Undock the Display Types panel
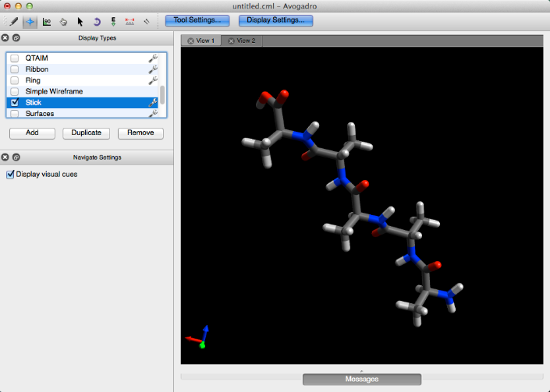This screenshot has width=550, height=392. (x=16, y=37)
